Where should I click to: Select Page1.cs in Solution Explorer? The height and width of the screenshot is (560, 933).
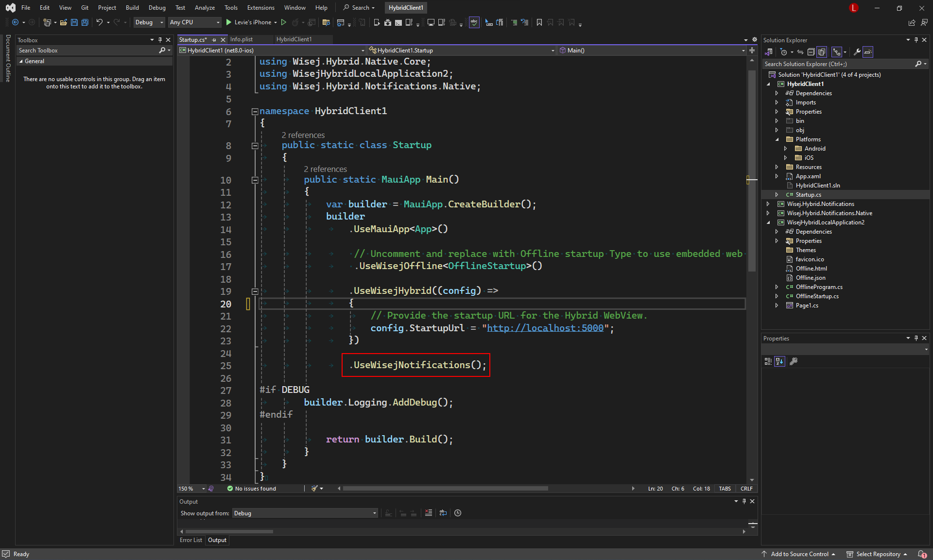pos(807,305)
